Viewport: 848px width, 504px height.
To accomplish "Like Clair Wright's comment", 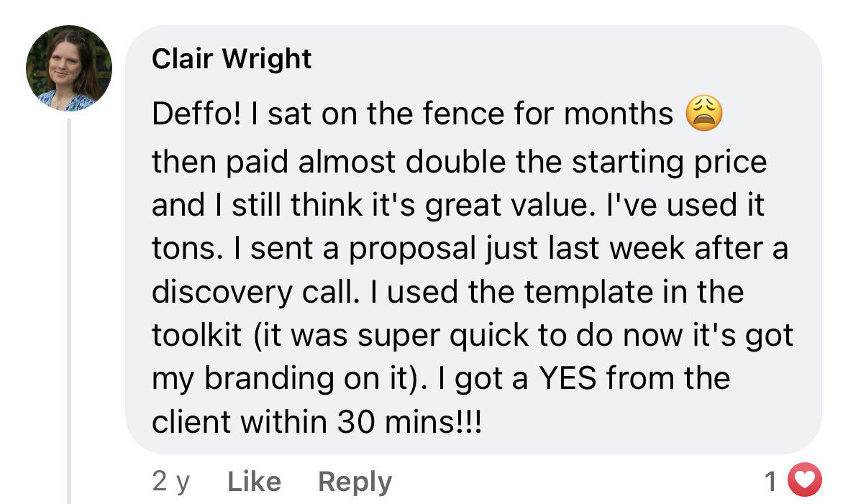I will tap(254, 481).
